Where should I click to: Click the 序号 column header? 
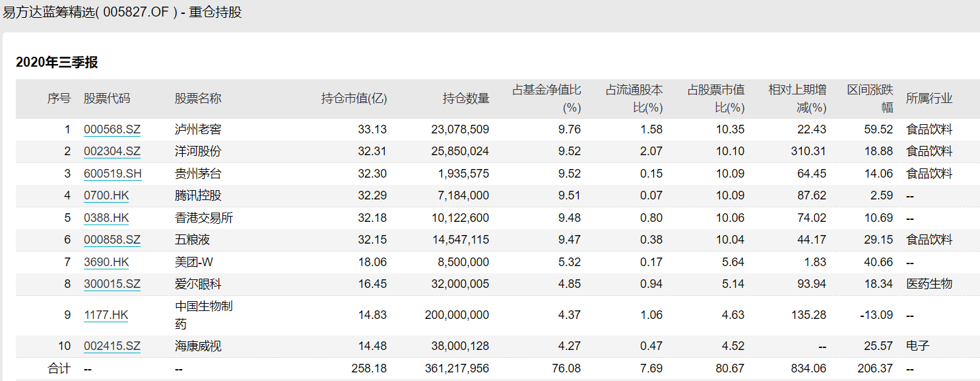click(x=59, y=98)
